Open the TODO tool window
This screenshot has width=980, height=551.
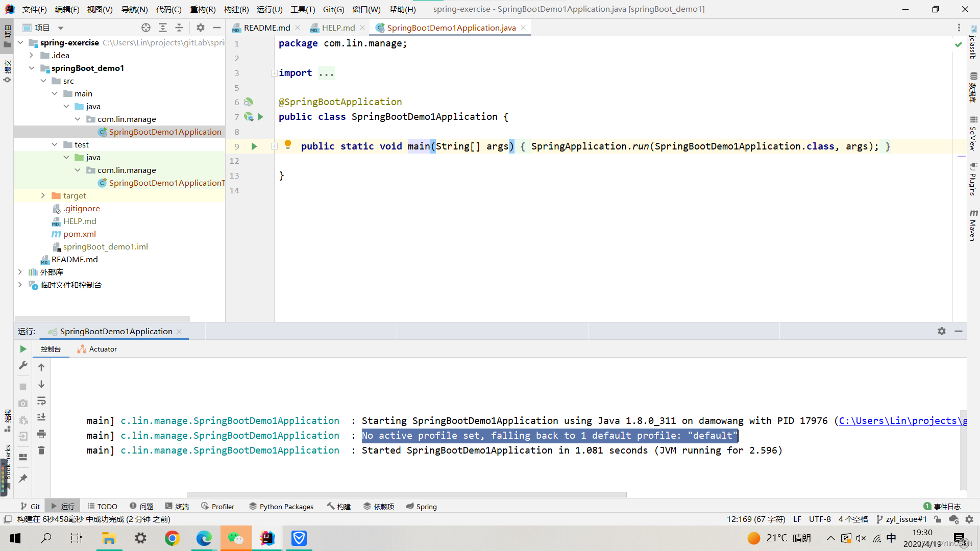coord(102,506)
